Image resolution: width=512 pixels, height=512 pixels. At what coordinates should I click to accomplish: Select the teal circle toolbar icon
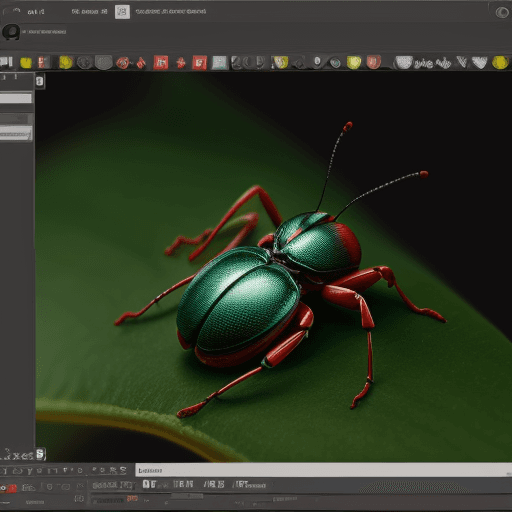pos(335,63)
